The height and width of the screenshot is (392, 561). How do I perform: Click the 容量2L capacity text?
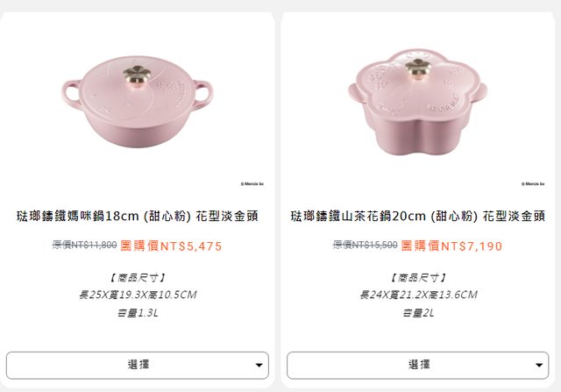click(x=418, y=313)
